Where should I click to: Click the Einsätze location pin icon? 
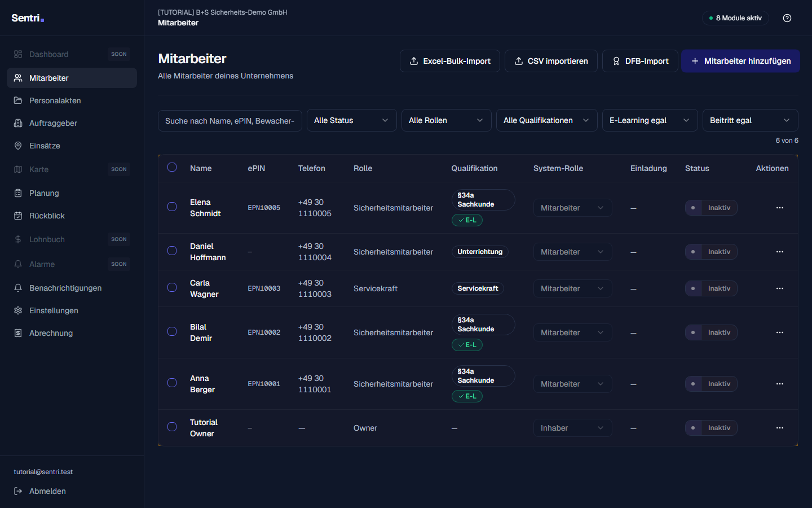[x=18, y=146]
